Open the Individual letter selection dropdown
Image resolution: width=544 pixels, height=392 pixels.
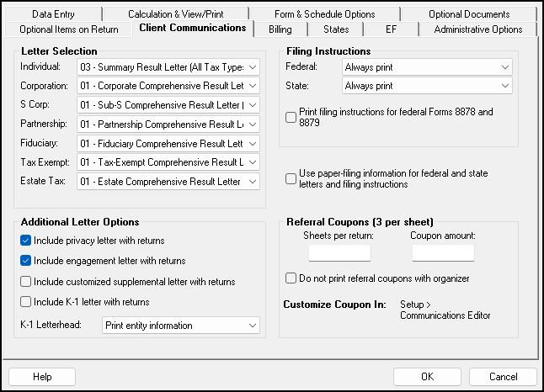pos(168,67)
